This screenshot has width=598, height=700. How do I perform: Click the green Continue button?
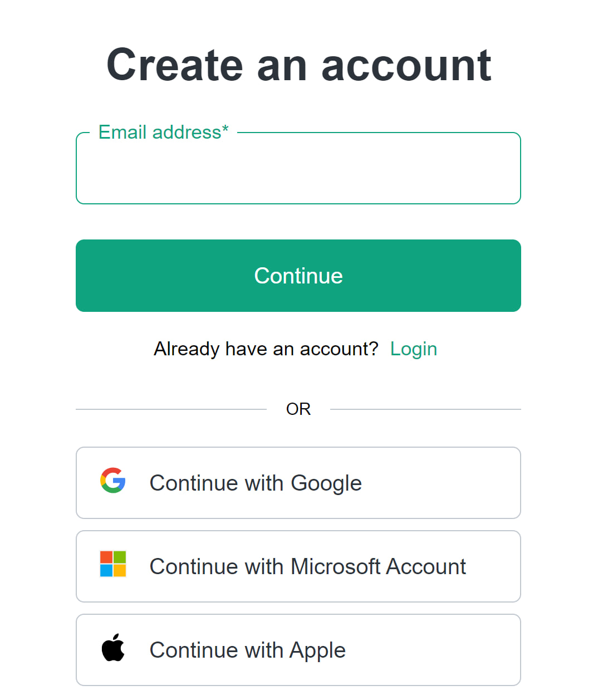point(298,276)
